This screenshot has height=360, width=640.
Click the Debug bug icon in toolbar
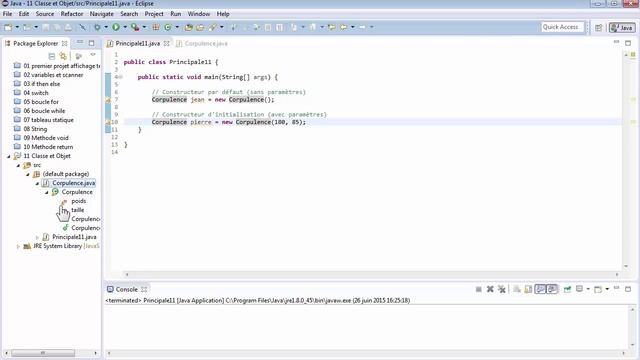pos(97,27)
